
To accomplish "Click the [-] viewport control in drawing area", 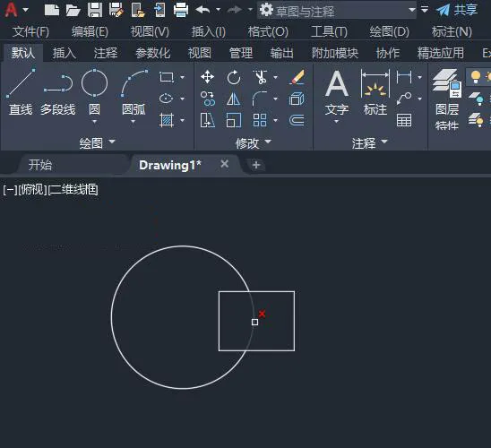I will [10, 190].
